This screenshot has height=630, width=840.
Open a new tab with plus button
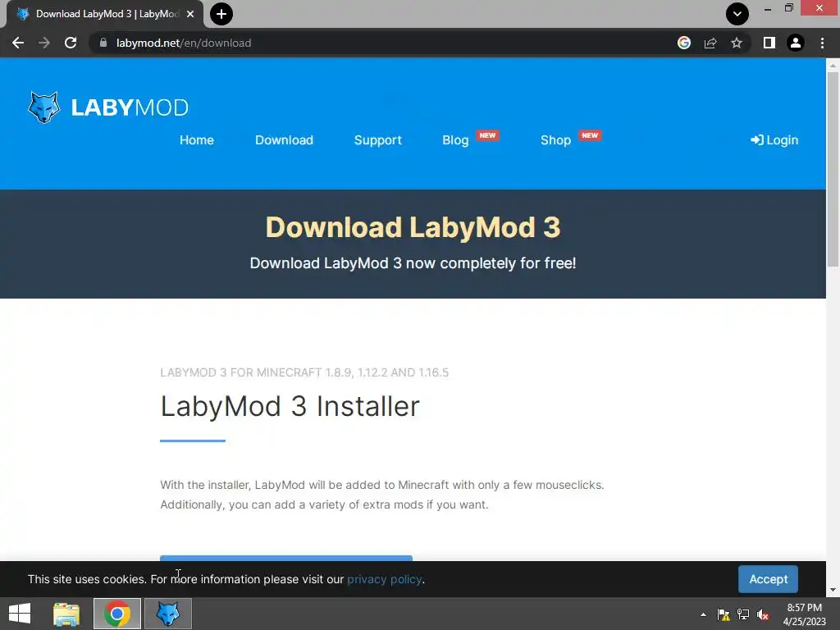point(221,14)
